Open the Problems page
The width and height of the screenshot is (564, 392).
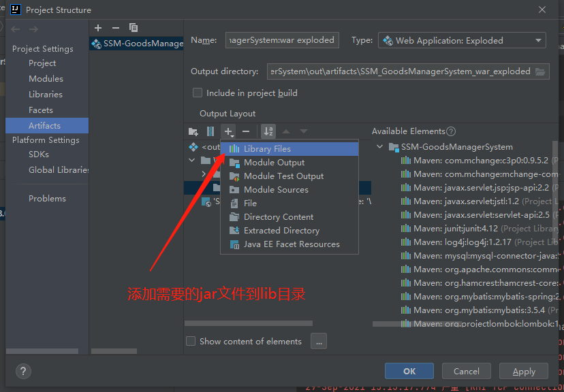pos(47,198)
